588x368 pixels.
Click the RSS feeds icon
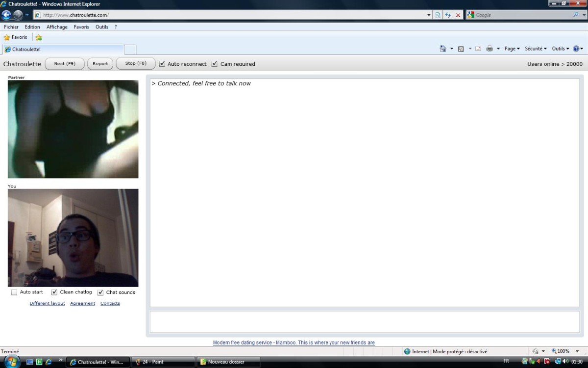tap(461, 49)
